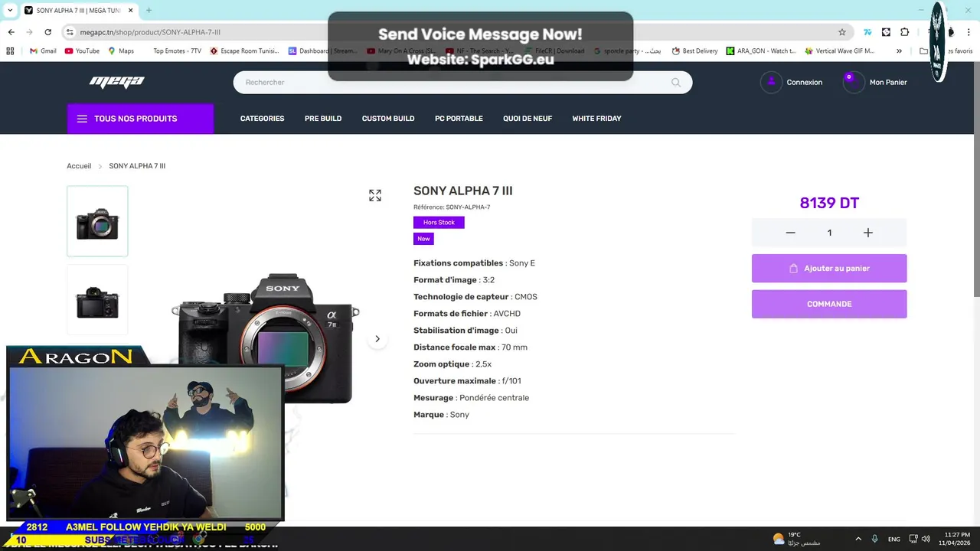
Task: Expand product image to fullscreen
Action: click(375, 196)
